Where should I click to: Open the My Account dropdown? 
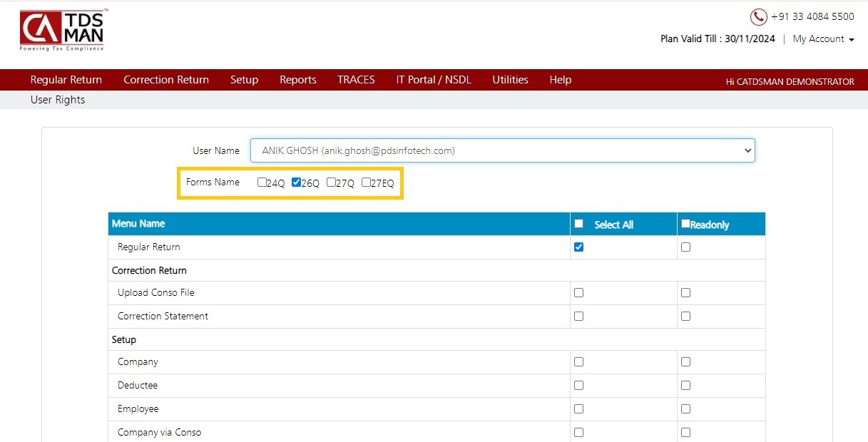pos(823,39)
